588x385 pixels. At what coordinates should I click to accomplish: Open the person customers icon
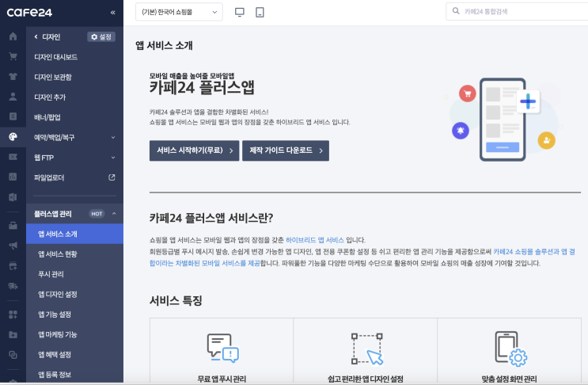(x=13, y=97)
